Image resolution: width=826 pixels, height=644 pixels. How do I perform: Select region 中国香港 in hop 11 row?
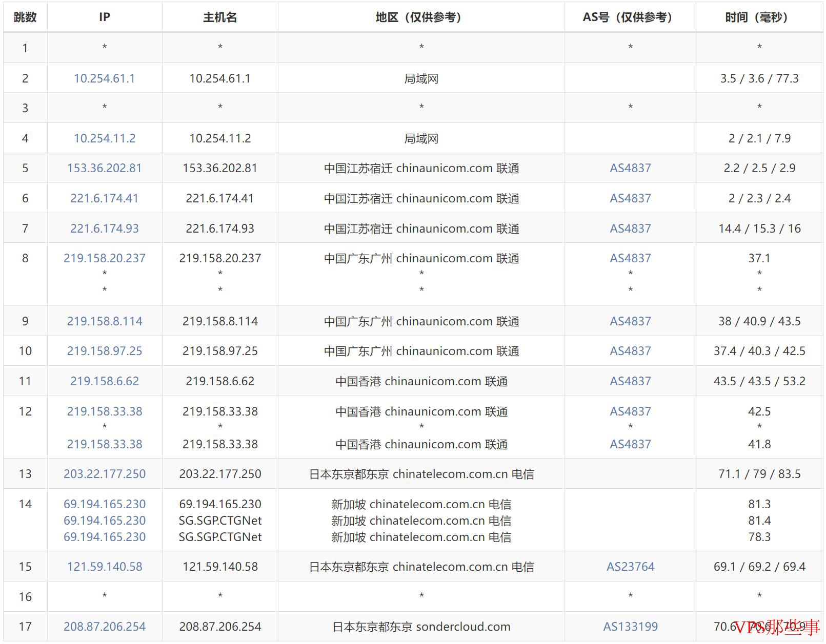(421, 381)
